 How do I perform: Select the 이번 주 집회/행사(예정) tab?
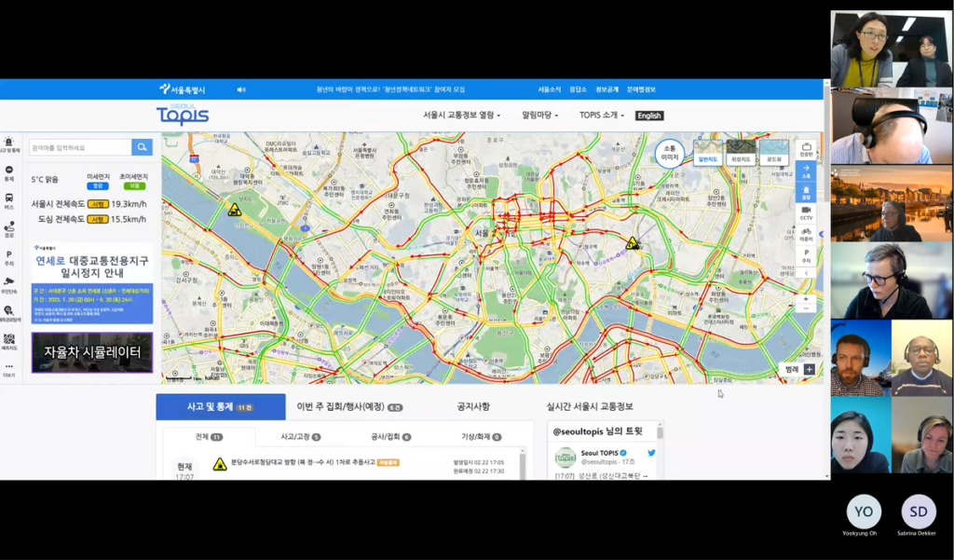(x=349, y=406)
